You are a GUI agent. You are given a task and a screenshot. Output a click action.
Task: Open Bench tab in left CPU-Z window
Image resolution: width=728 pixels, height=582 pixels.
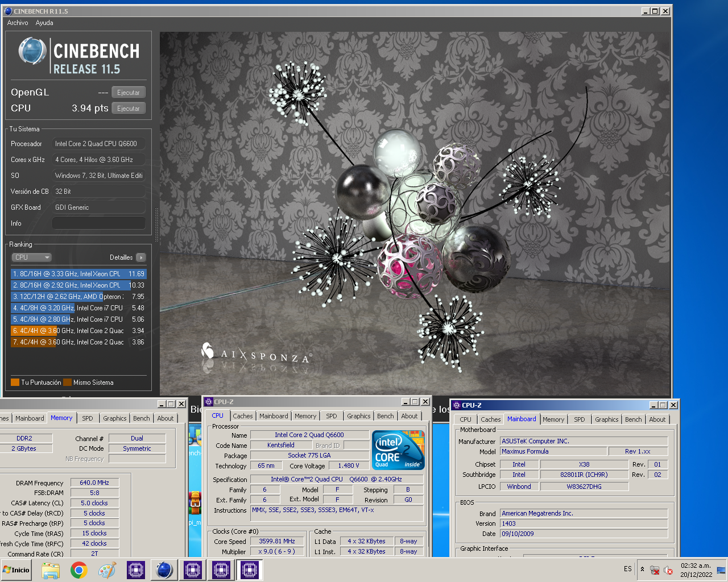[142, 418]
